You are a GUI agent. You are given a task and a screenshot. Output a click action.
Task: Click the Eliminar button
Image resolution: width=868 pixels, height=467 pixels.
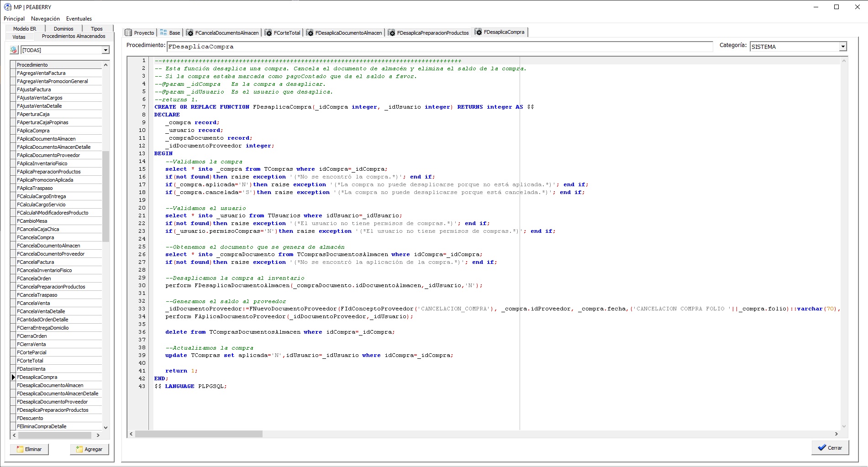[29, 449]
